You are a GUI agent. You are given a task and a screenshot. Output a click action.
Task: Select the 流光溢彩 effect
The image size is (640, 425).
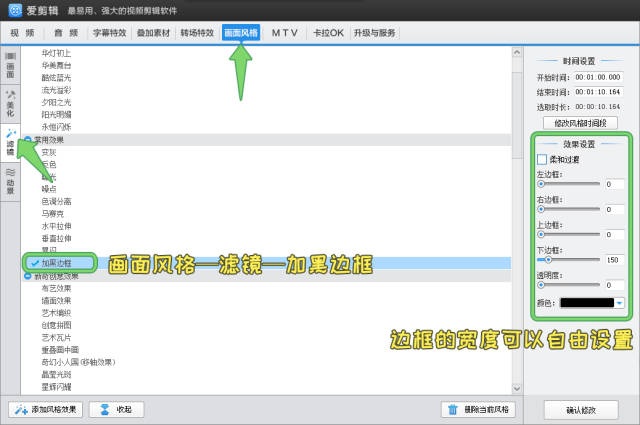coord(56,90)
